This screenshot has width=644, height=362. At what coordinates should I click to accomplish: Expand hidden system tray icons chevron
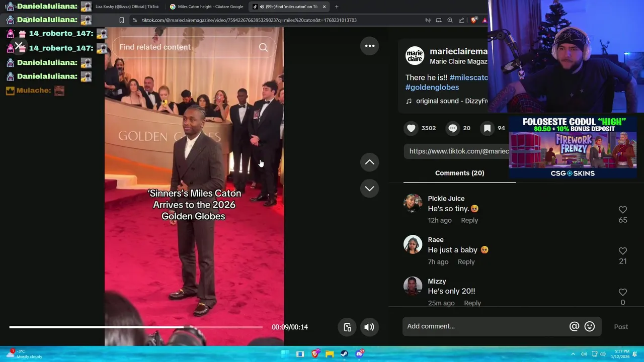tap(573, 354)
